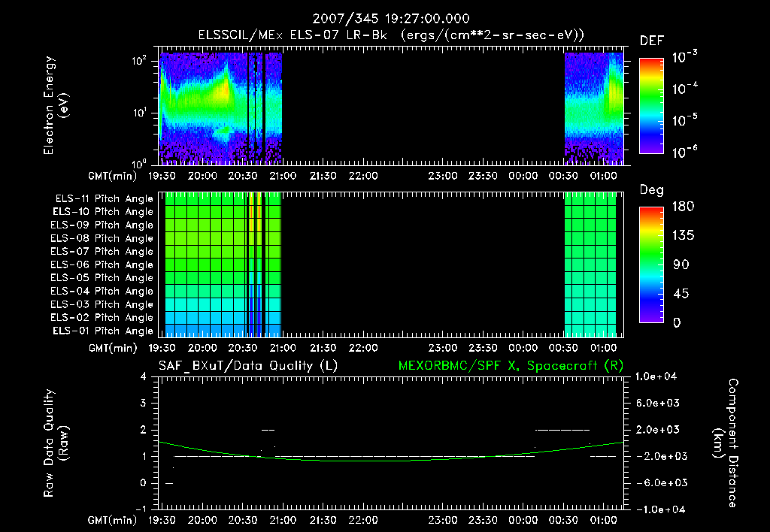Click 19:30 time label under electron spectrogram
770x532 pixels.
tap(162, 176)
